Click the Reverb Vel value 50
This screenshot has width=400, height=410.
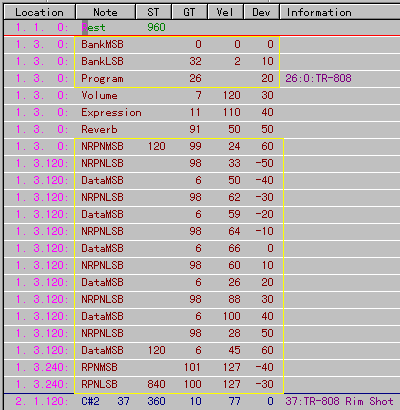coord(234,129)
